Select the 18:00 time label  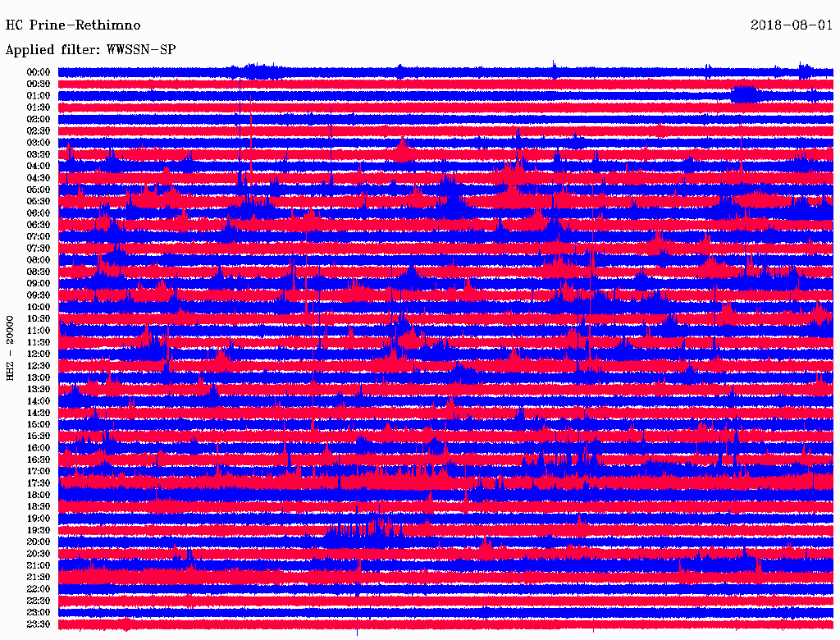pos(38,495)
